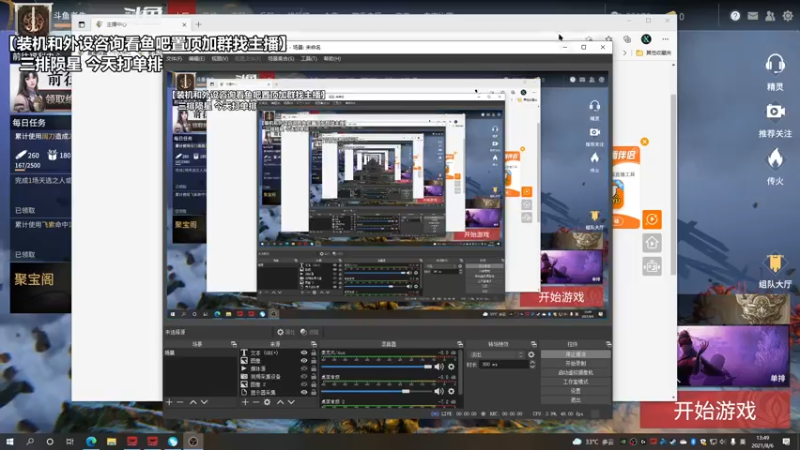
Task: Pop out the 场景 scenes dock
Action: tap(234, 344)
